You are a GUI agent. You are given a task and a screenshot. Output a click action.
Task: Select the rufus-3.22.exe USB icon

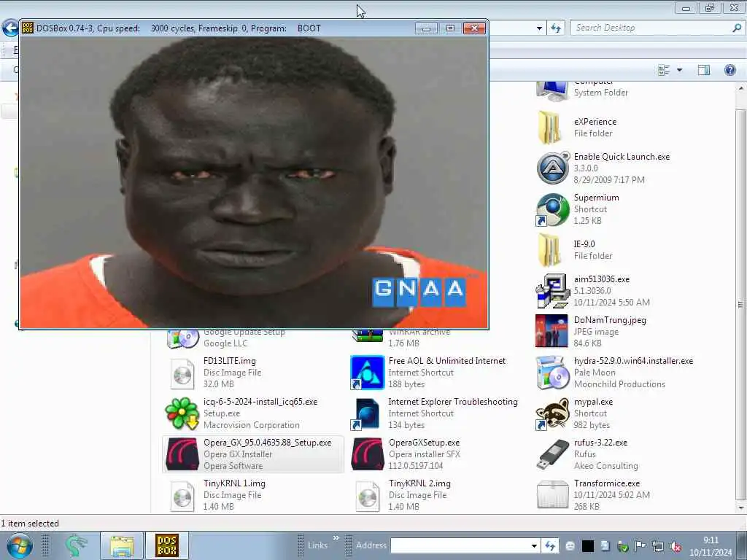(x=553, y=454)
